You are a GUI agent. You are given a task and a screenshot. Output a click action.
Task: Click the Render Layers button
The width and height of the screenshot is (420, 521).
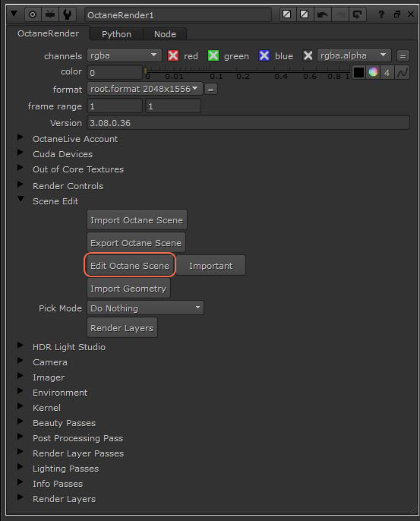coord(122,328)
